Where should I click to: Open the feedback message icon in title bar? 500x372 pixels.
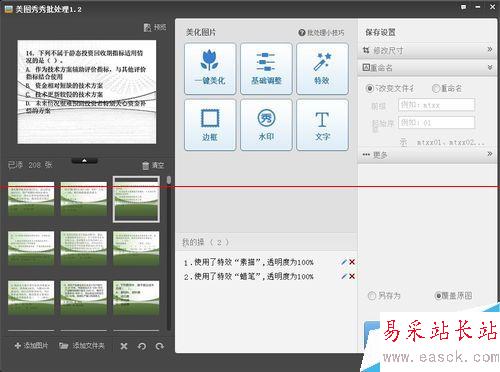(x=464, y=7)
